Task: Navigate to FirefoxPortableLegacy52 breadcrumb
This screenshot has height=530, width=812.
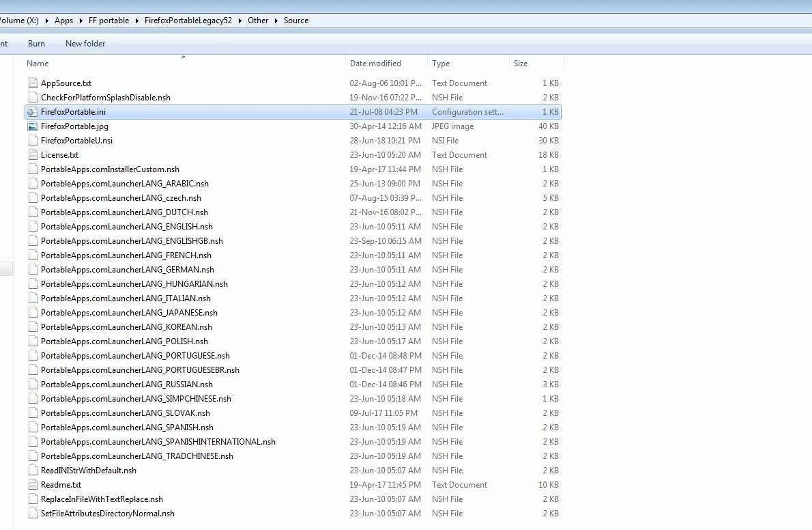Action: [x=188, y=20]
